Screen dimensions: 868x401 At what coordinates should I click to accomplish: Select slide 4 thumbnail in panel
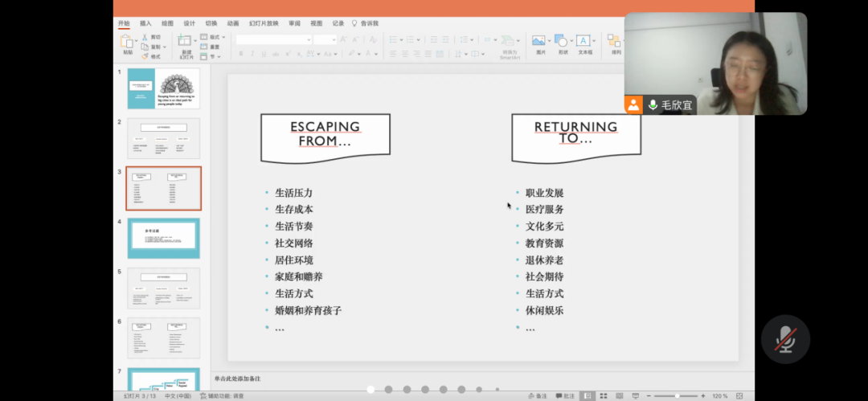[163, 238]
